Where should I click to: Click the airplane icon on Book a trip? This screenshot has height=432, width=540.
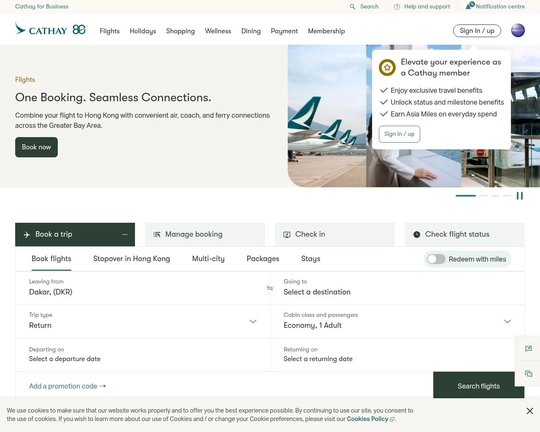click(x=27, y=235)
